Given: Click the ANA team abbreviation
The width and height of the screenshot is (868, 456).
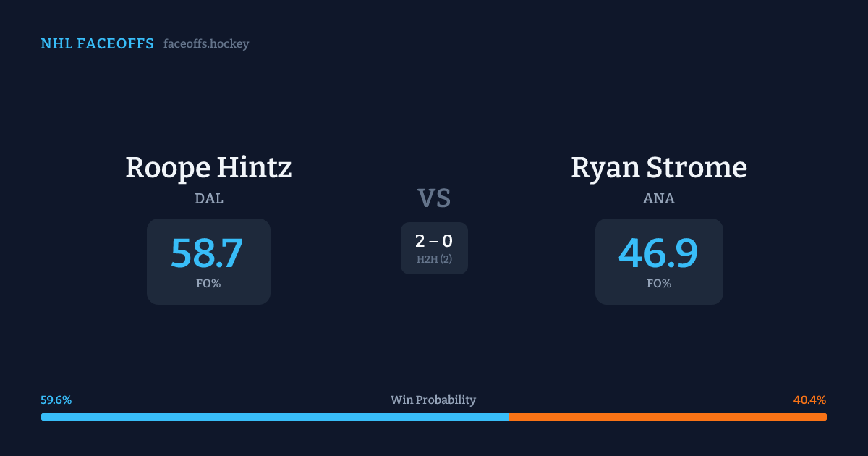Looking at the screenshot, I should [659, 199].
